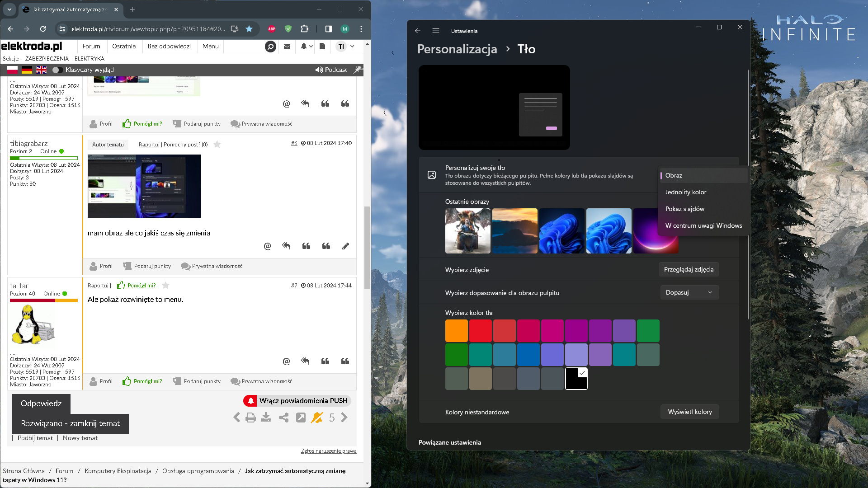Click Wyświetl kolory button
Image resolution: width=868 pixels, height=488 pixels.
coord(689,412)
